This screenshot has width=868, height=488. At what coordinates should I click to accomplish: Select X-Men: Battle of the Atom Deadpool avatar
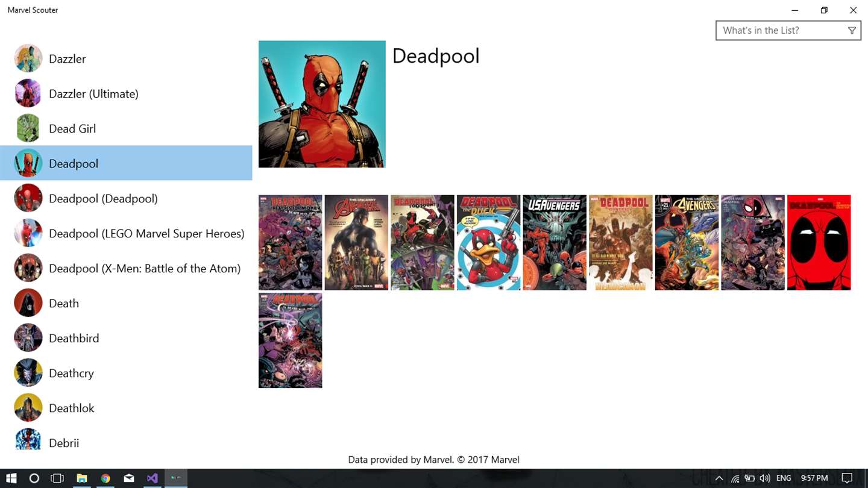[x=28, y=268]
